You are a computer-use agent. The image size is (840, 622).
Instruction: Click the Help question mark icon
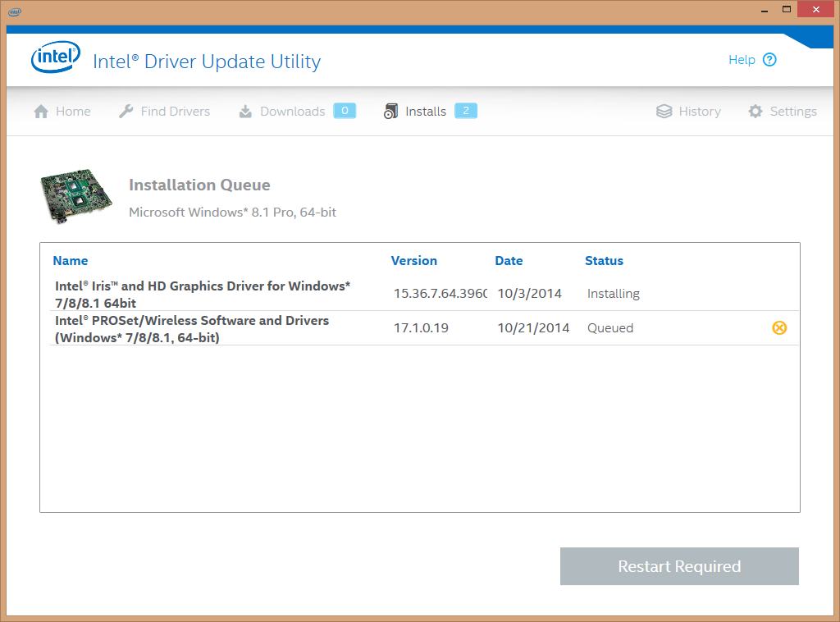click(769, 59)
